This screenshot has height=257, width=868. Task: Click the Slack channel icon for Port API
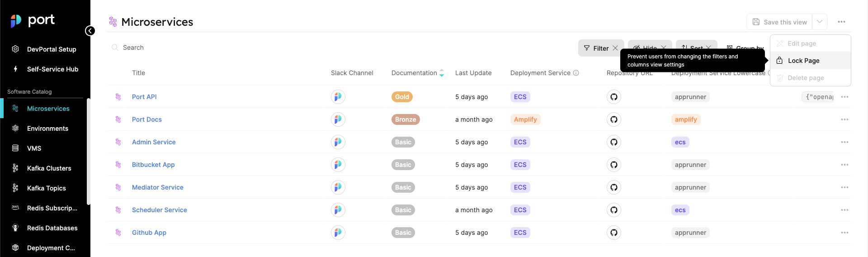[338, 97]
